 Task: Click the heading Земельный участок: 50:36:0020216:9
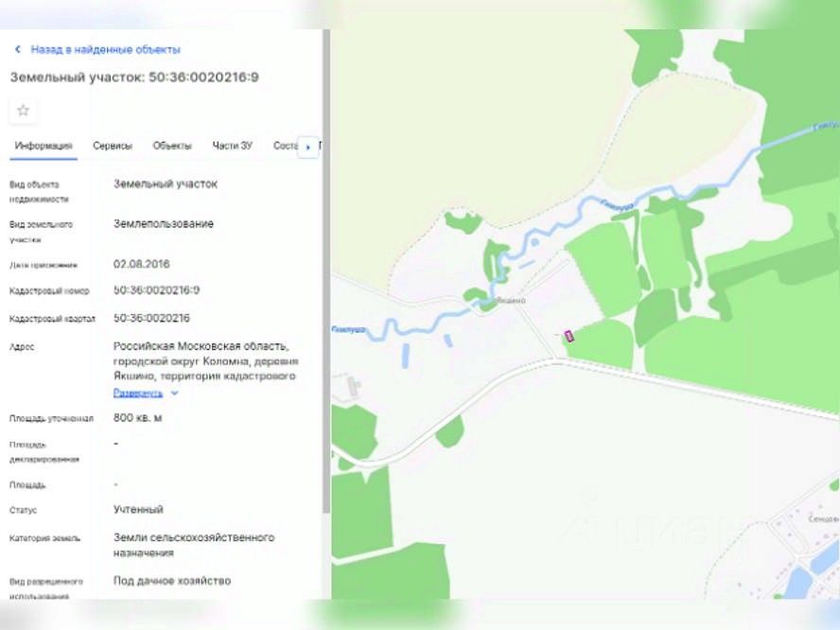coord(134,78)
